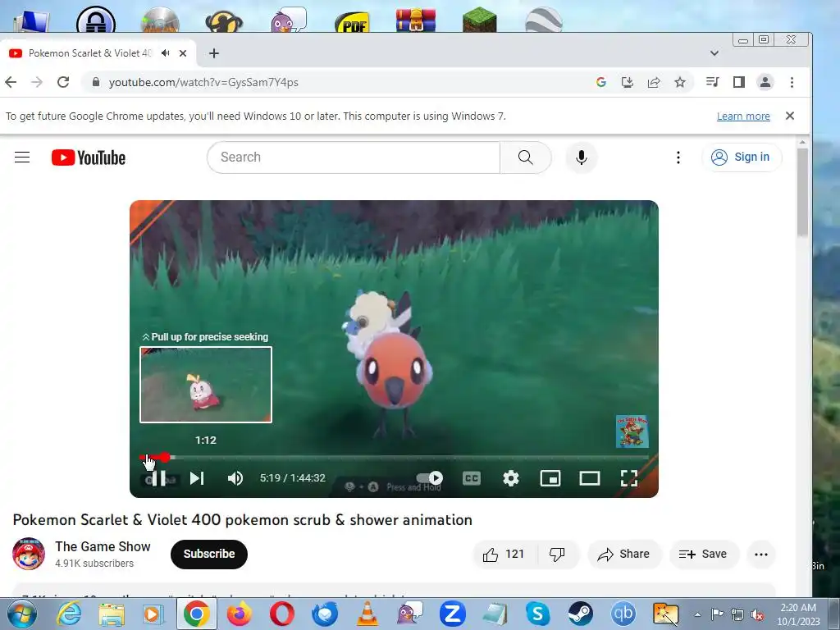Reload the current page
840x630 pixels.
[63, 82]
